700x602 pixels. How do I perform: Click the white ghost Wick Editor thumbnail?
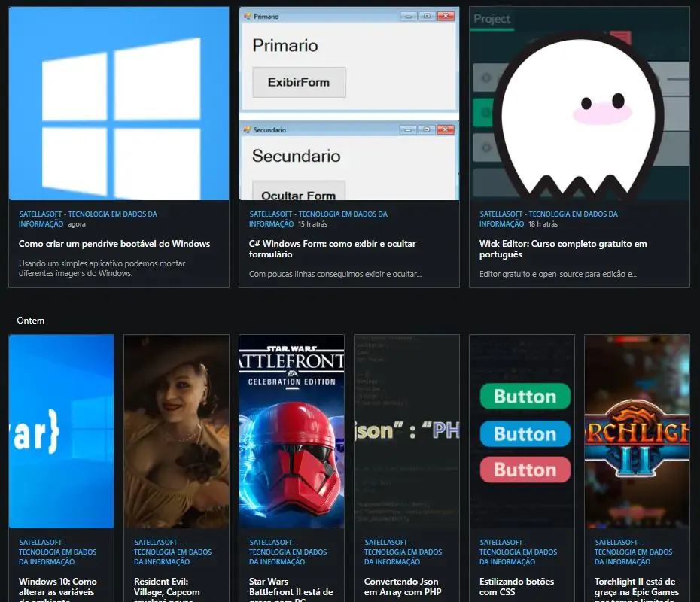(580, 103)
